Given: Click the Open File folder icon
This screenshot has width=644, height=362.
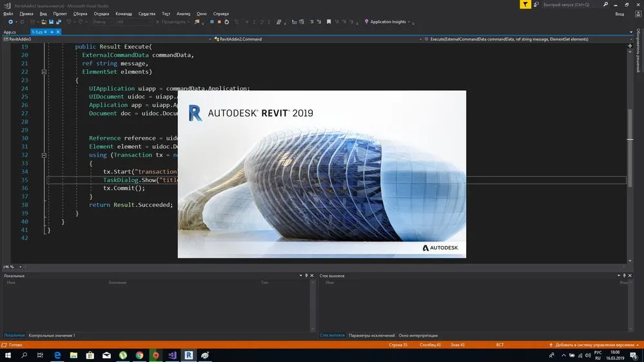Looking at the screenshot, I should 44,22.
